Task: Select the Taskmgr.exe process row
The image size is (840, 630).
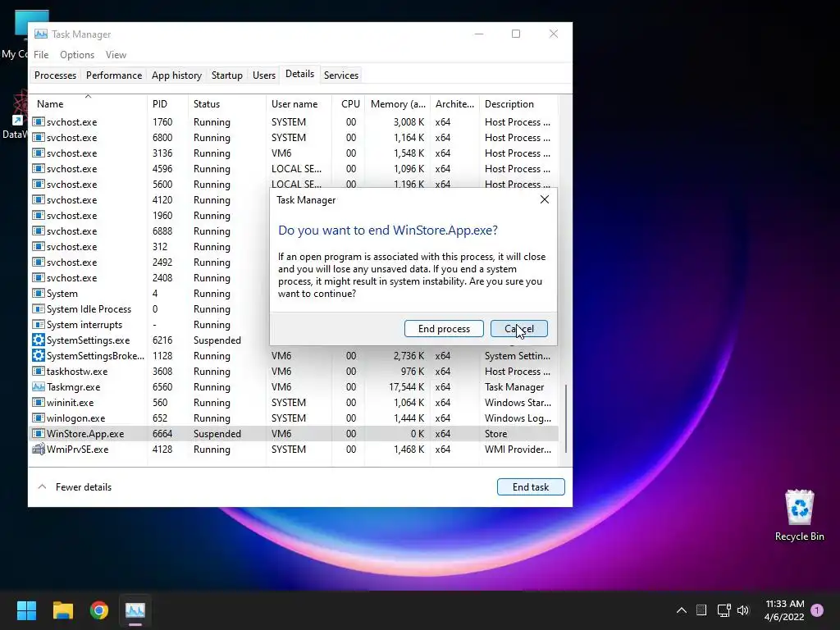Action: (294, 387)
